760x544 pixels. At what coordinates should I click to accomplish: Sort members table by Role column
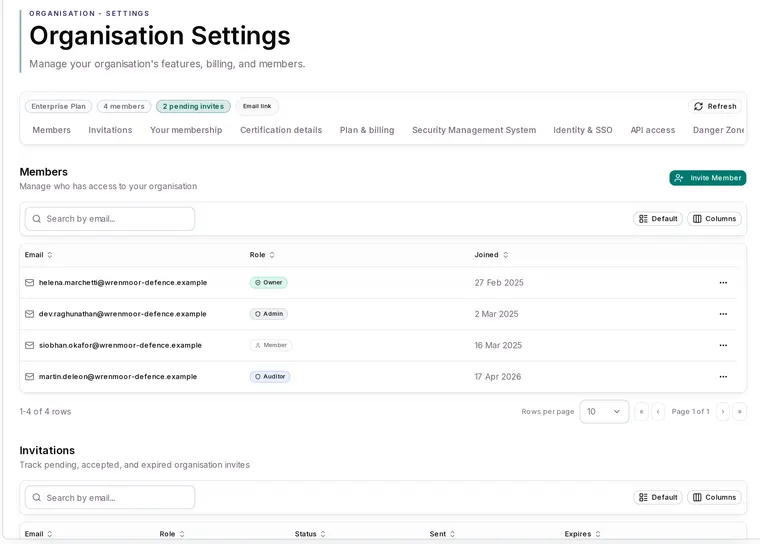tap(262, 255)
